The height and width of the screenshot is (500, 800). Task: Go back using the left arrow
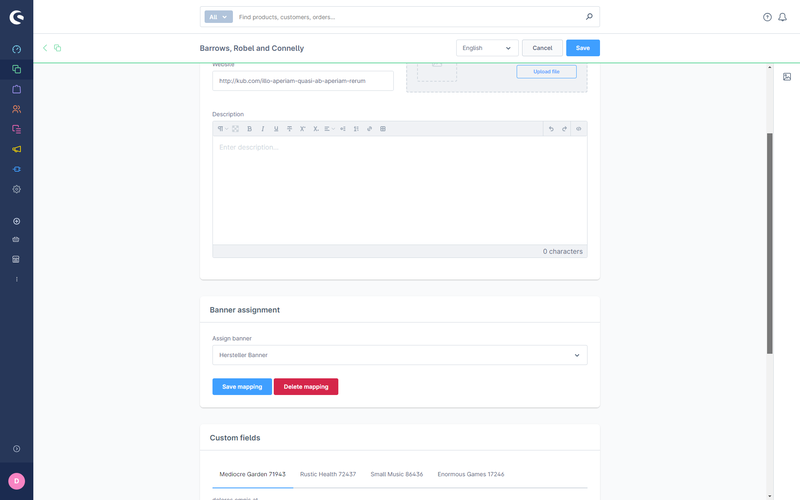(45, 48)
